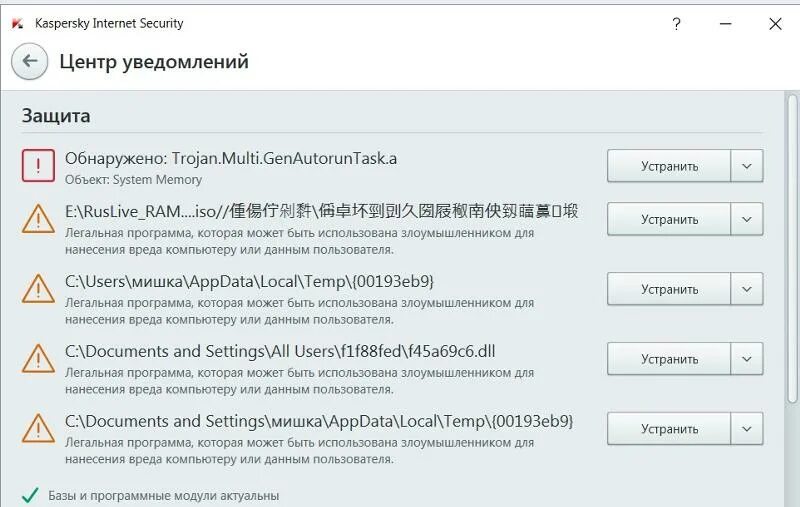Go back using the arrow button
Image resolution: width=800 pixels, height=507 pixels.
[30, 62]
